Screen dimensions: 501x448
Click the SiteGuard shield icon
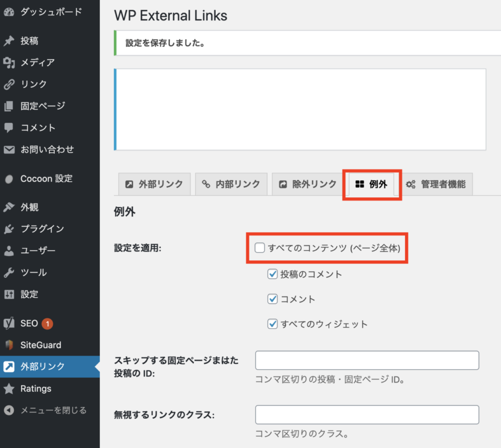tap(9, 345)
